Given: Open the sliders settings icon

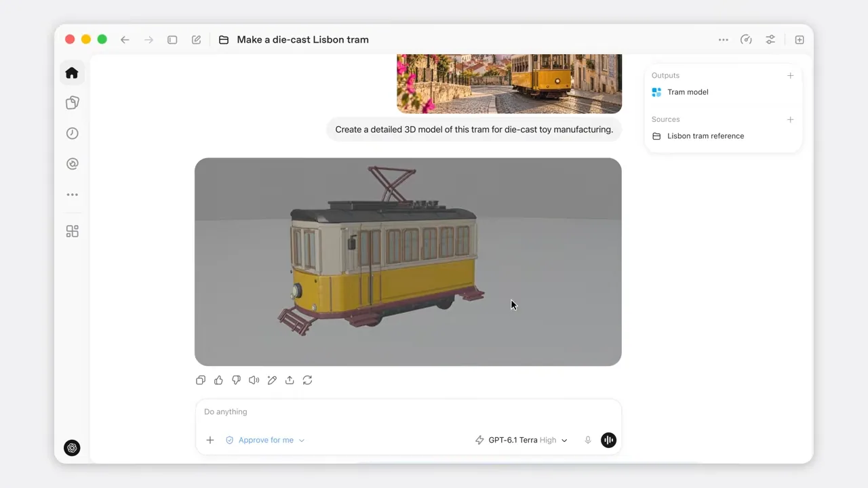Looking at the screenshot, I should click(770, 40).
